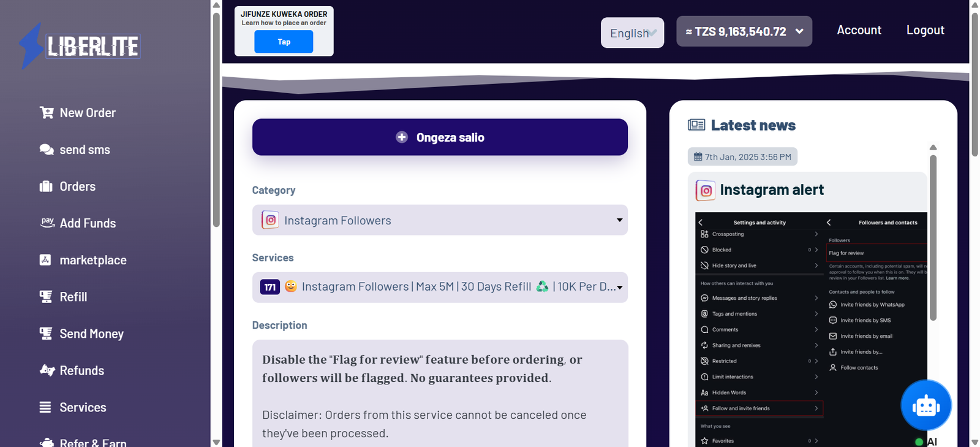Open Refill menu item

[x=73, y=297]
